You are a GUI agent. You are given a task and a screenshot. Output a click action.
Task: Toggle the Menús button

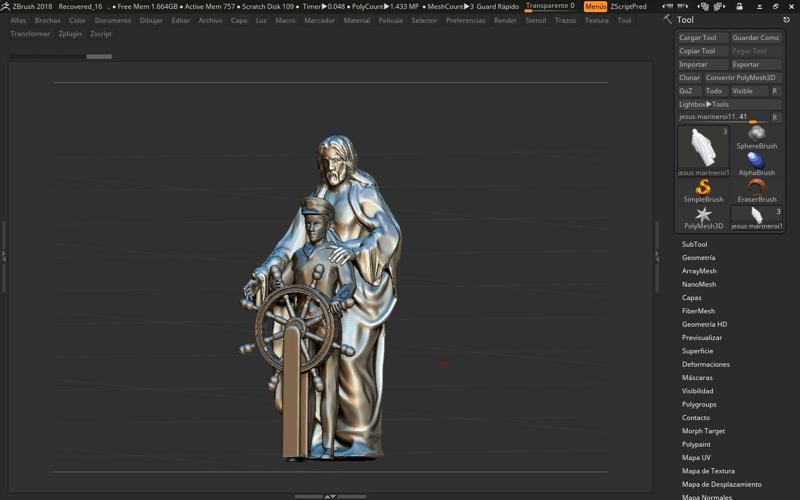[x=595, y=6]
